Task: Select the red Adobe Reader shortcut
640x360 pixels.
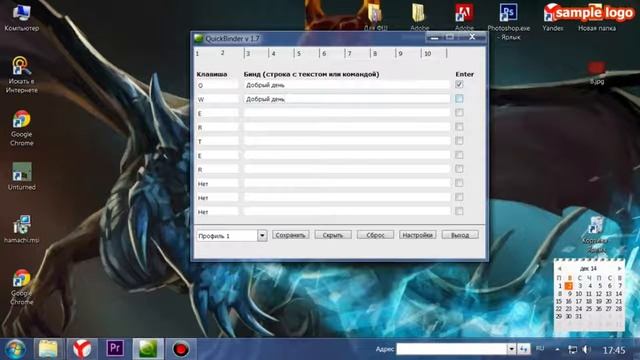Action: (464, 17)
